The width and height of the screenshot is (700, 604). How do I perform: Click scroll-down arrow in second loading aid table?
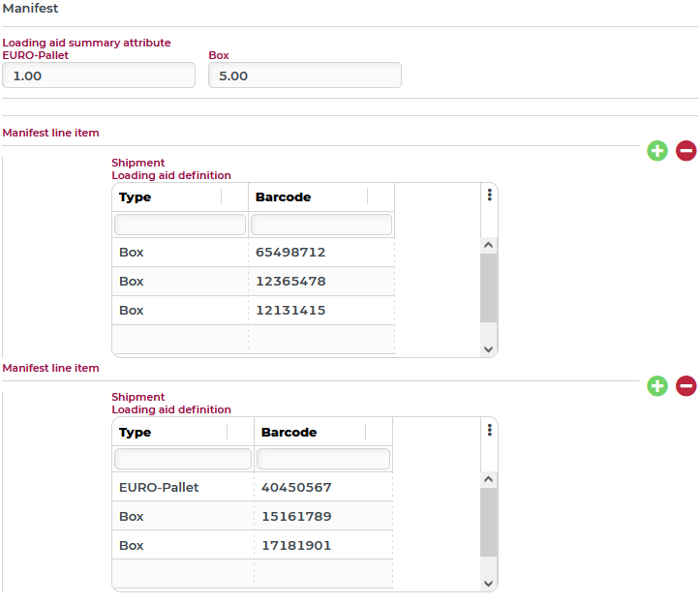coord(488,584)
